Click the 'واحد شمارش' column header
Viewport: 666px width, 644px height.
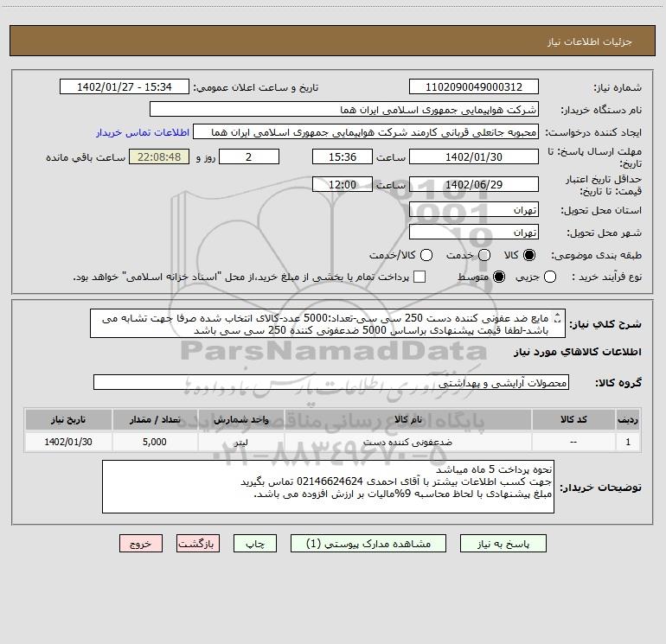pos(240,419)
